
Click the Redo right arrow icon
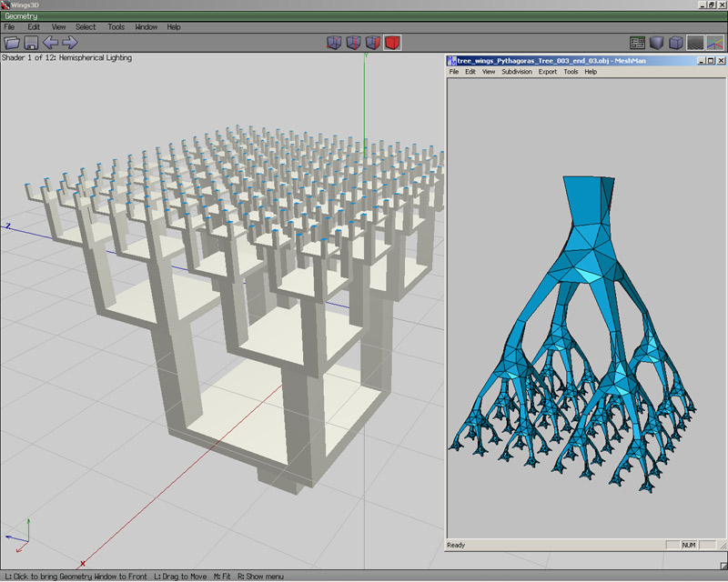(x=70, y=43)
